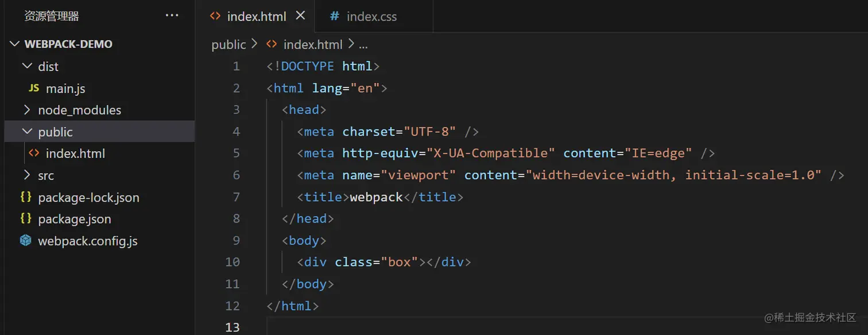
Task: Click the HTML icon on the index.html tab
Action: [215, 16]
